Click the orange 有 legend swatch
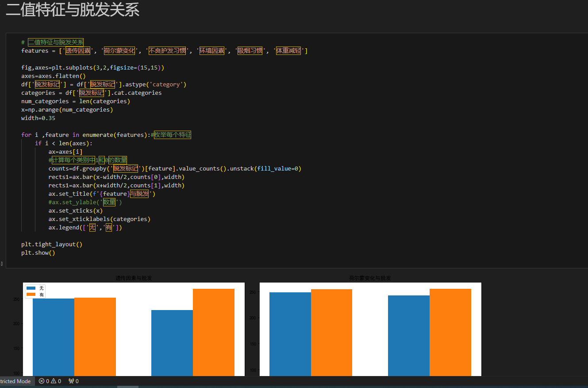Image resolution: width=588 pixels, height=388 pixels. [x=31, y=295]
